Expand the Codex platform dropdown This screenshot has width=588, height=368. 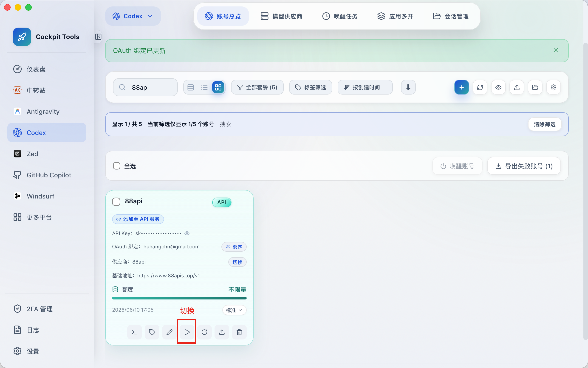point(133,16)
